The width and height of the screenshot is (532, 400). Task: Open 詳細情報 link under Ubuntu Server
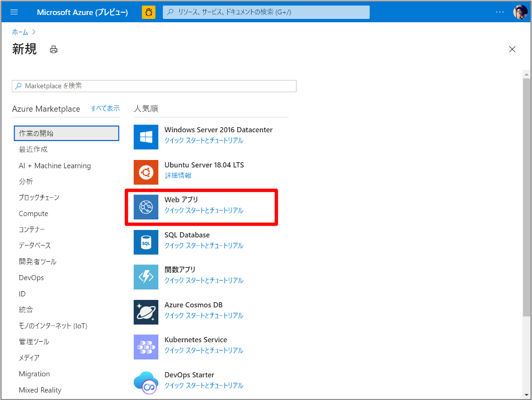pyautogui.click(x=178, y=175)
